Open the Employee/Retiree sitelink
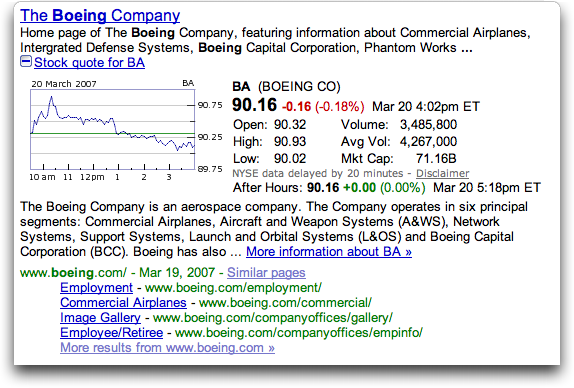Viewport: 574px width, 388px height. (112, 332)
